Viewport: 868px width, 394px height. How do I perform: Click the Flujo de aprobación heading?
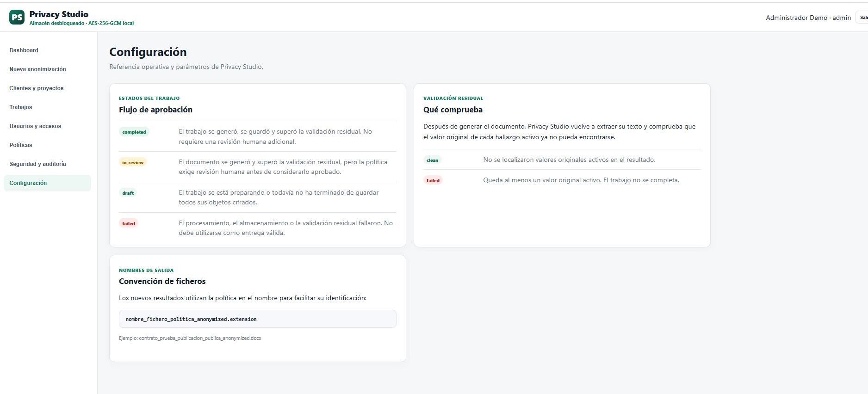point(155,110)
